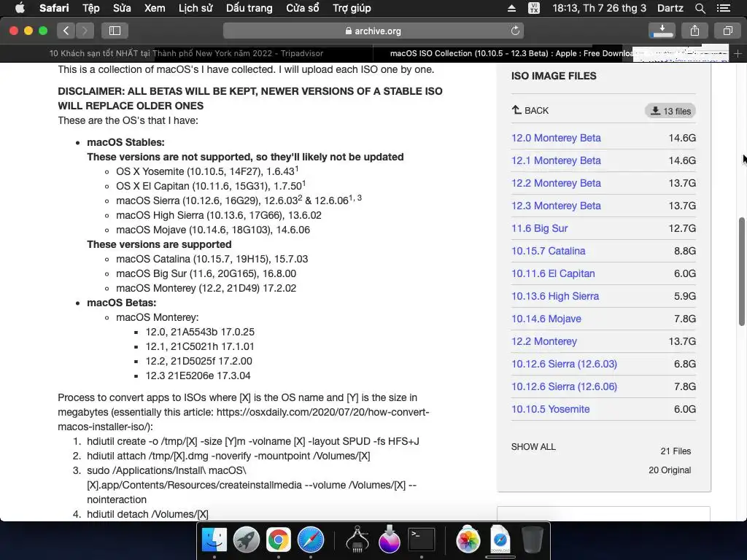747x560 pixels.
Task: Click the archive.org address bar
Action: coord(373,31)
